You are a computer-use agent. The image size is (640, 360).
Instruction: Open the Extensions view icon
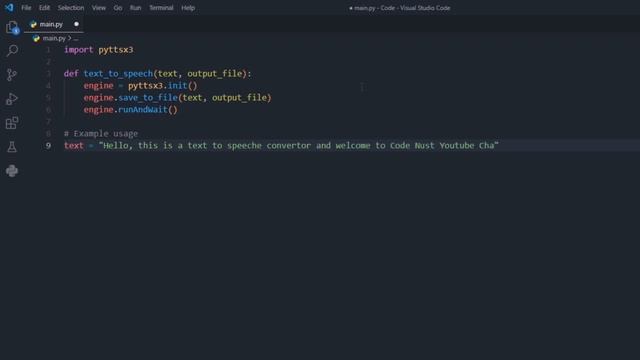(12, 123)
